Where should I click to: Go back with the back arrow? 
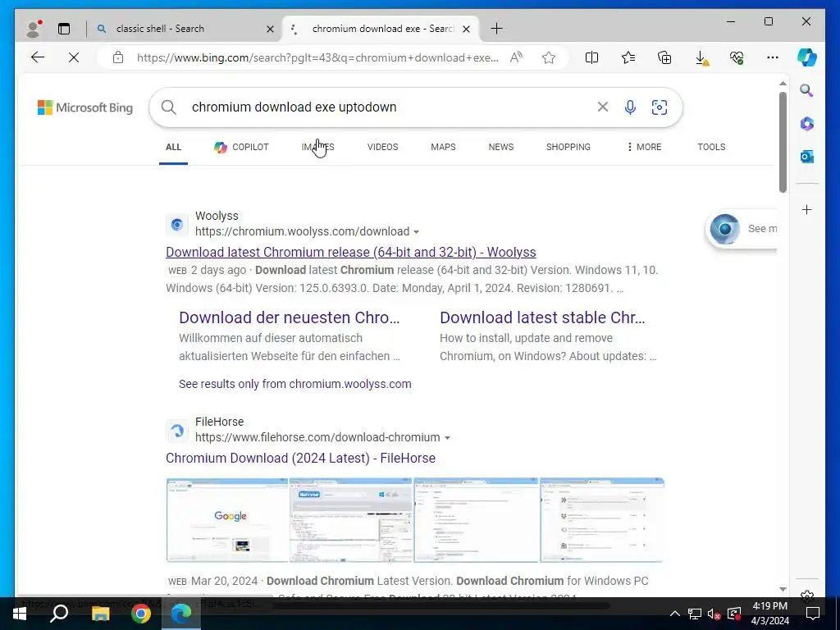click(38, 57)
